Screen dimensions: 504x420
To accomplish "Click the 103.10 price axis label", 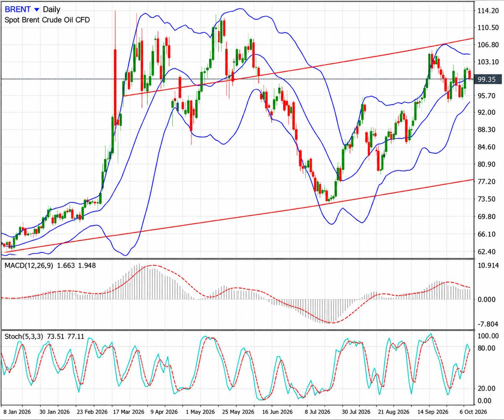I will click(487, 62).
